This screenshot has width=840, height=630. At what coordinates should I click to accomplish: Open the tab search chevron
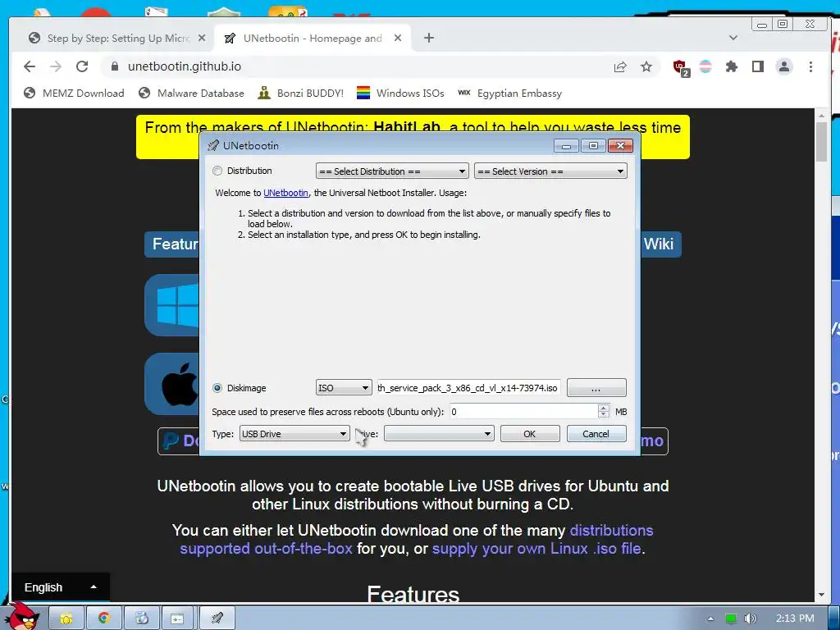(733, 38)
